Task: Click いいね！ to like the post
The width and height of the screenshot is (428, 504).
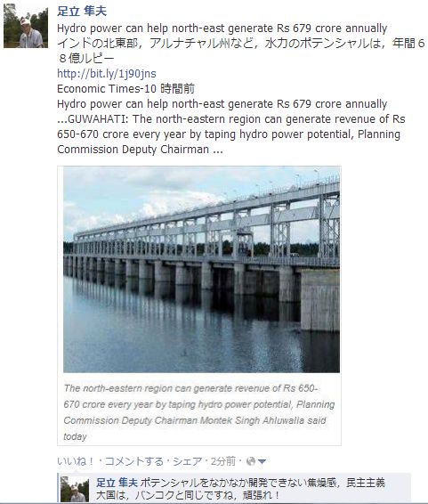Action: [76, 461]
